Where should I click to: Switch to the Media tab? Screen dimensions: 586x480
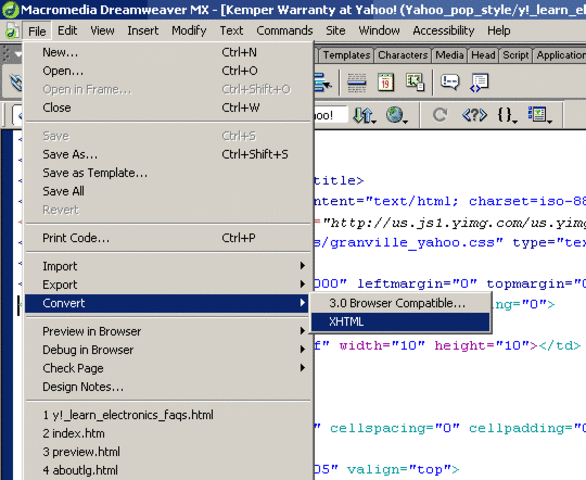(449, 55)
